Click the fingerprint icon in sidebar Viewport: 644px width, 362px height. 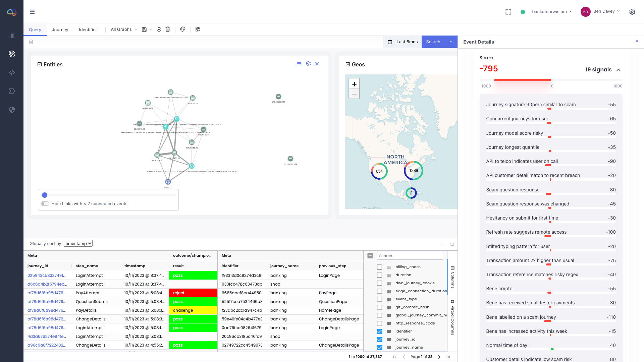coord(12,54)
